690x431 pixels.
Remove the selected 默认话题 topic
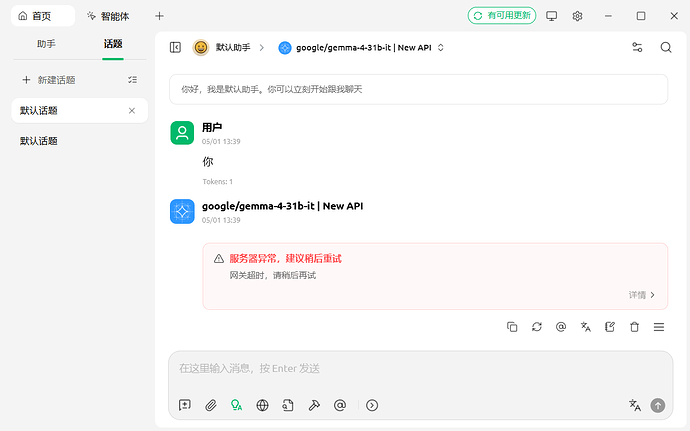coord(132,111)
